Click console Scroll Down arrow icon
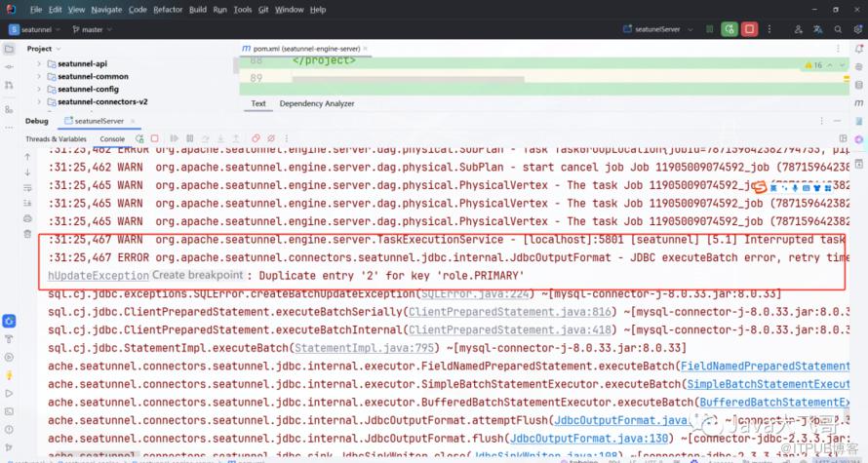The width and height of the screenshot is (868, 463). pos(27,173)
